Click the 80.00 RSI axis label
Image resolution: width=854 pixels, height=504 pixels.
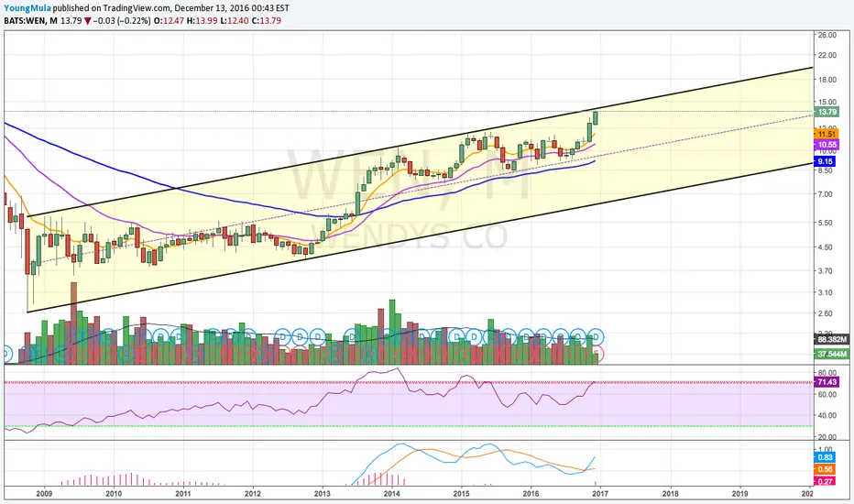pyautogui.click(x=827, y=373)
